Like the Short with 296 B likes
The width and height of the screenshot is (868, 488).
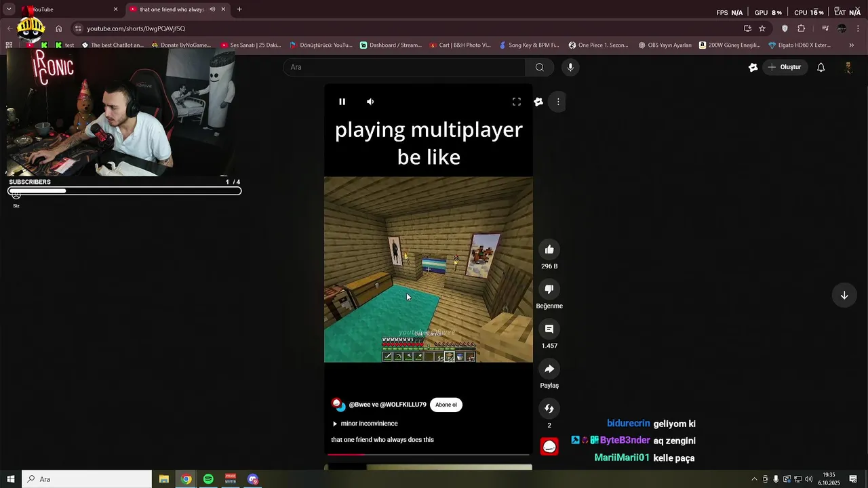[x=549, y=249]
